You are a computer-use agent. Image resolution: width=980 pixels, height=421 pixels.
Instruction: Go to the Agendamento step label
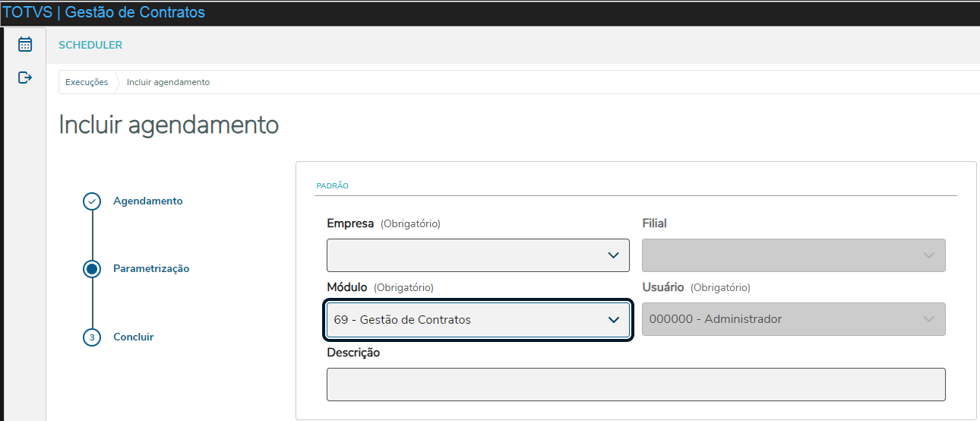(148, 201)
